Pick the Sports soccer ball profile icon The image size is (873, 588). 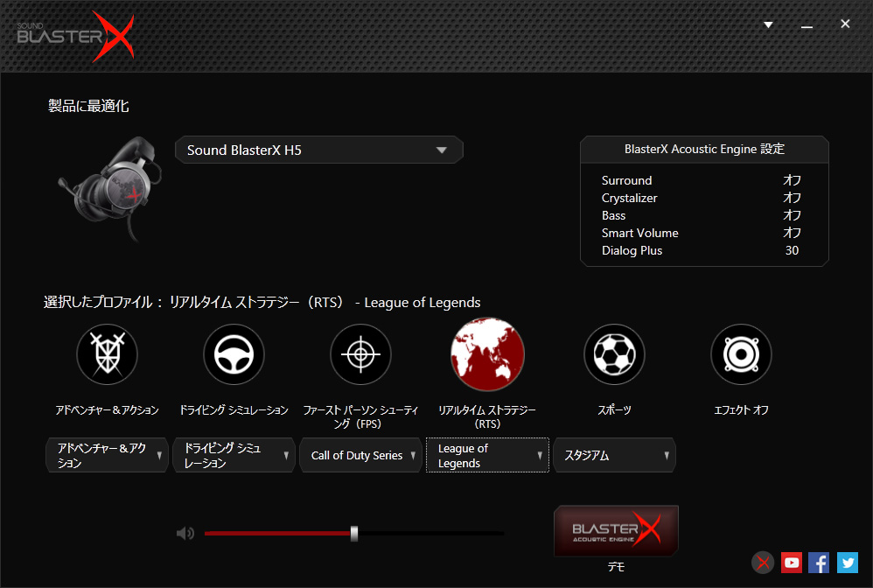(x=614, y=354)
